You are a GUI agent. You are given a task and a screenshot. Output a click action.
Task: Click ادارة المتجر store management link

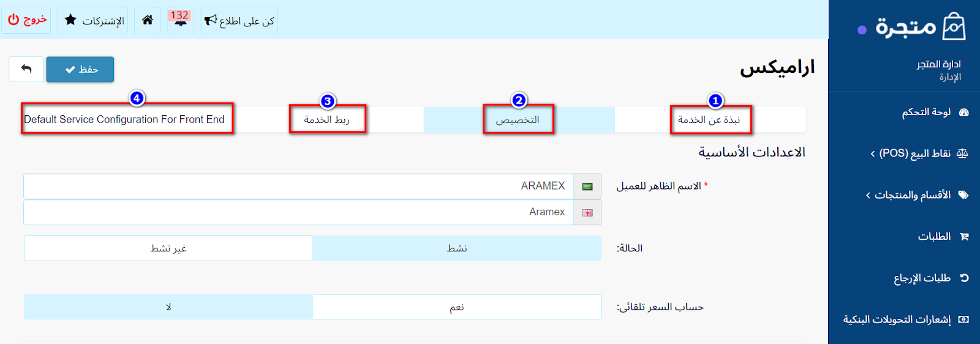pos(939,64)
